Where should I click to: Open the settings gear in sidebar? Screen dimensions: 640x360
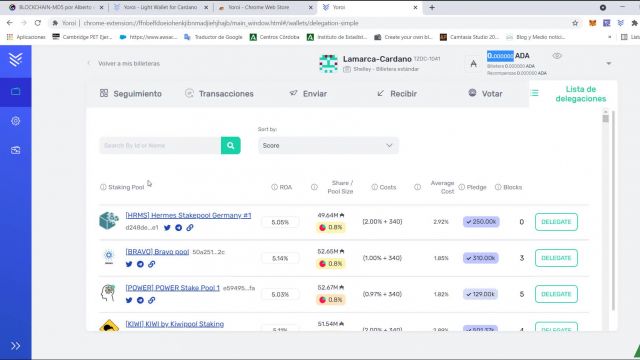coord(16,121)
